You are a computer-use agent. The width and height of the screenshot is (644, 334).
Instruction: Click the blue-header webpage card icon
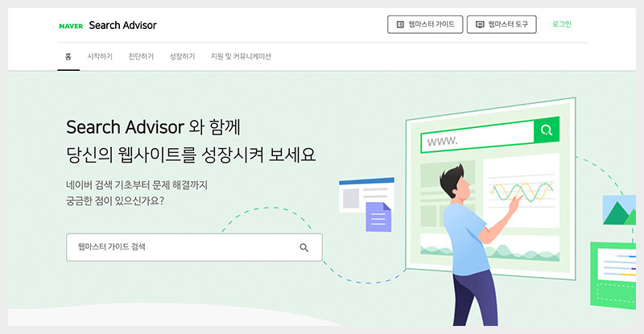[x=366, y=195]
